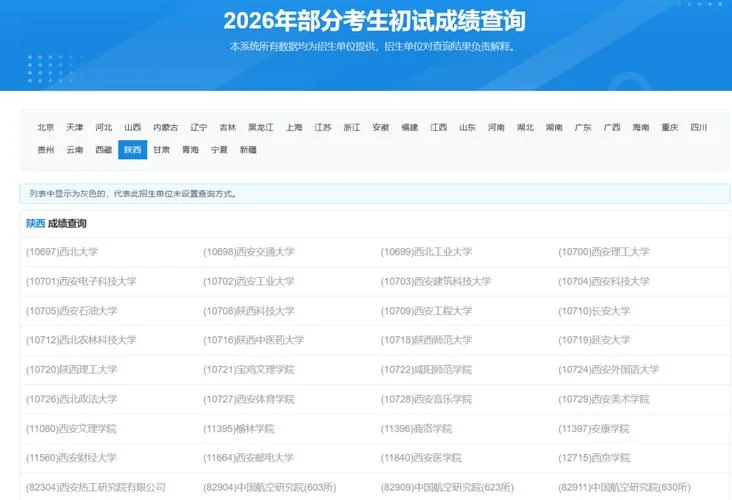Click (10718)陕西师范大学 entry

pyautogui.click(x=426, y=340)
